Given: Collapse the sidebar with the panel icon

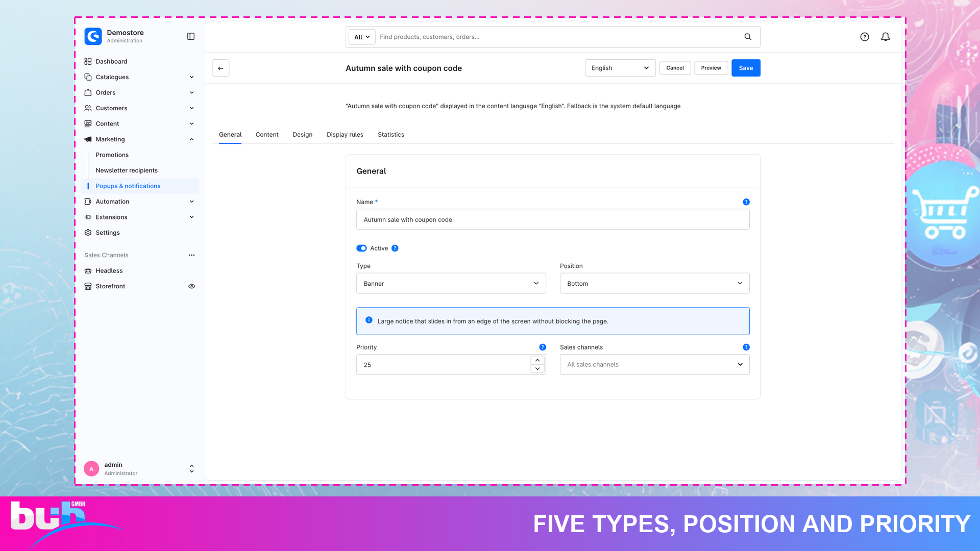Looking at the screenshot, I should pyautogui.click(x=191, y=36).
